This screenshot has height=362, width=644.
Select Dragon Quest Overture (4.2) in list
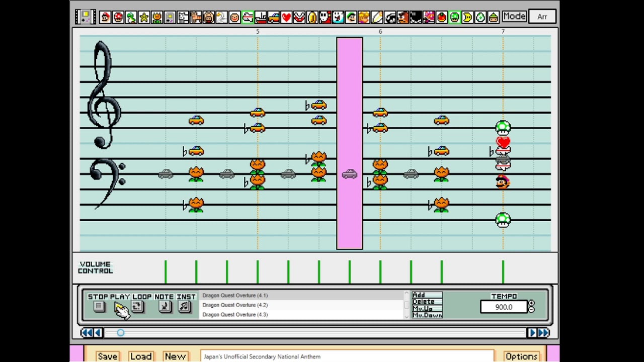[x=302, y=305]
